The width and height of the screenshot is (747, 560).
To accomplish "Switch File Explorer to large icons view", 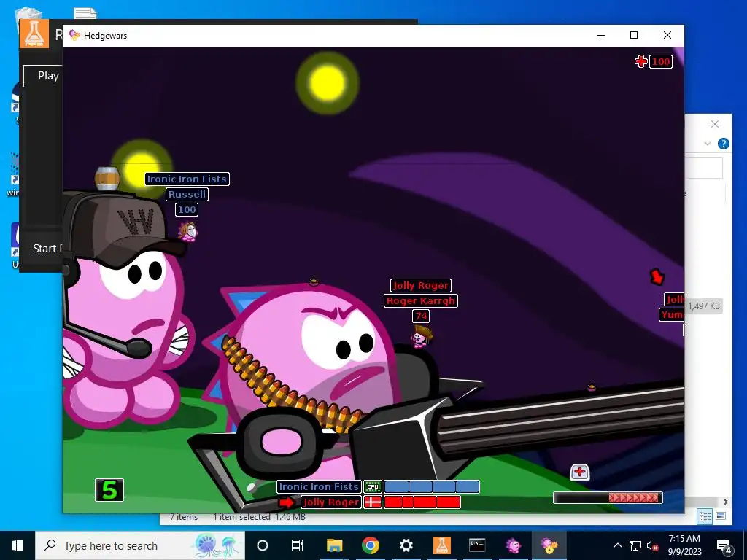I will (x=720, y=516).
